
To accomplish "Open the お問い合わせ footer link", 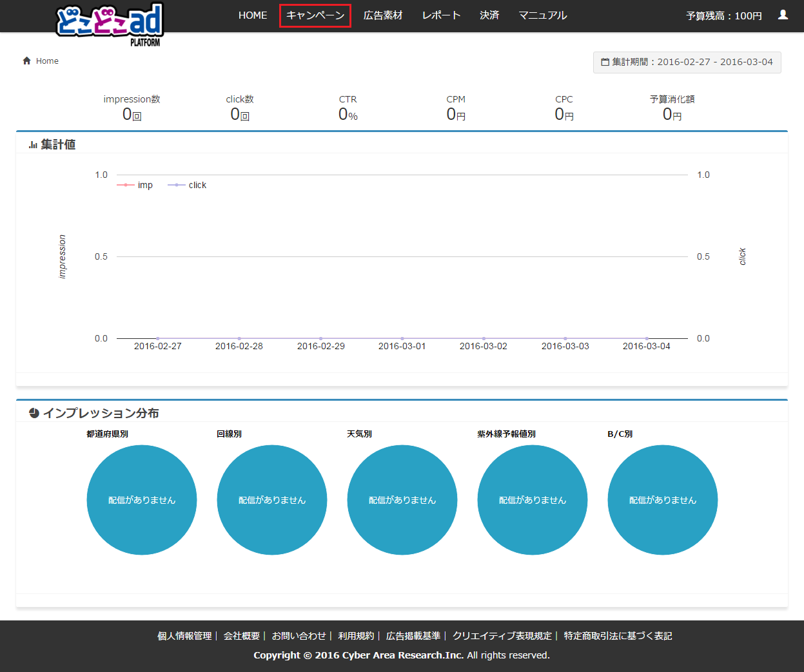I will (x=299, y=636).
